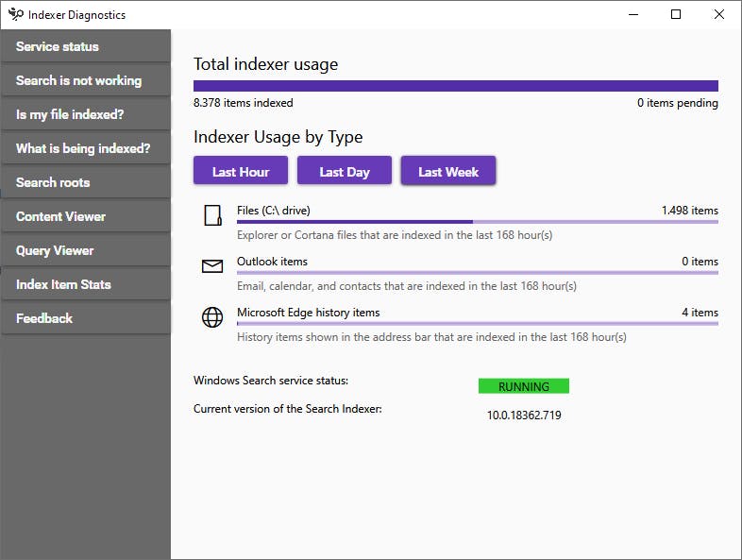Select What is being indexed
Screen dimensions: 742x560
tap(85, 148)
